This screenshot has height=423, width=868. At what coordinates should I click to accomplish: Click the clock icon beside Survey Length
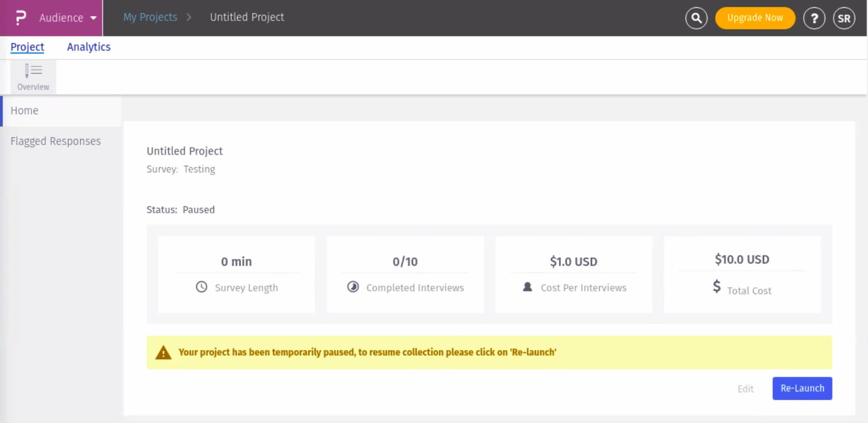coord(202,287)
